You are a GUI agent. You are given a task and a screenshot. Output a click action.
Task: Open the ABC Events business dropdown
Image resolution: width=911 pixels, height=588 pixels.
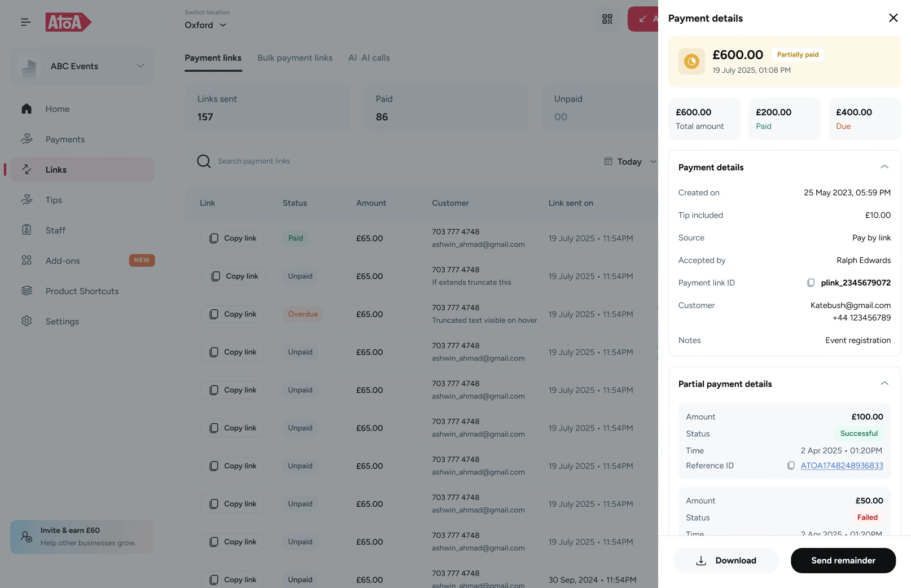tap(82, 66)
